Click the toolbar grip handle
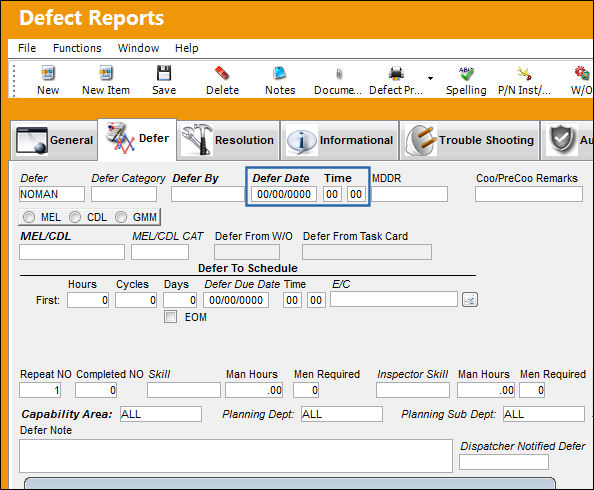This screenshot has width=594, height=490. click(x=14, y=81)
